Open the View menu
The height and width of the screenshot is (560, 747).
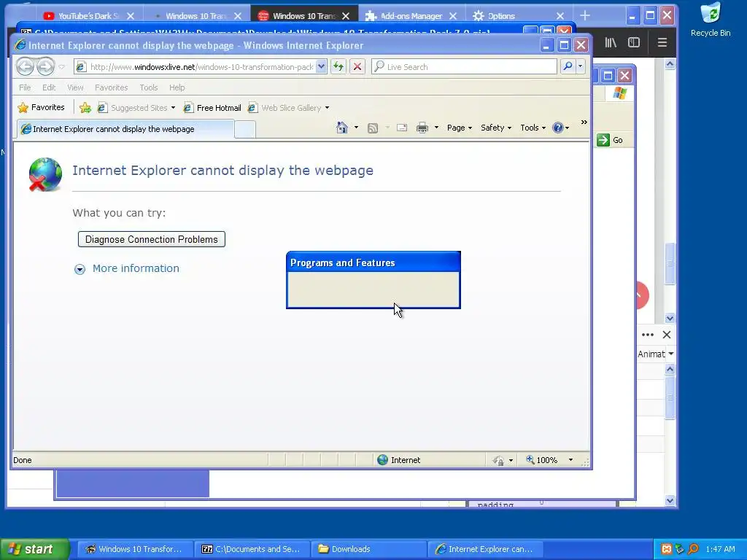[75, 87]
